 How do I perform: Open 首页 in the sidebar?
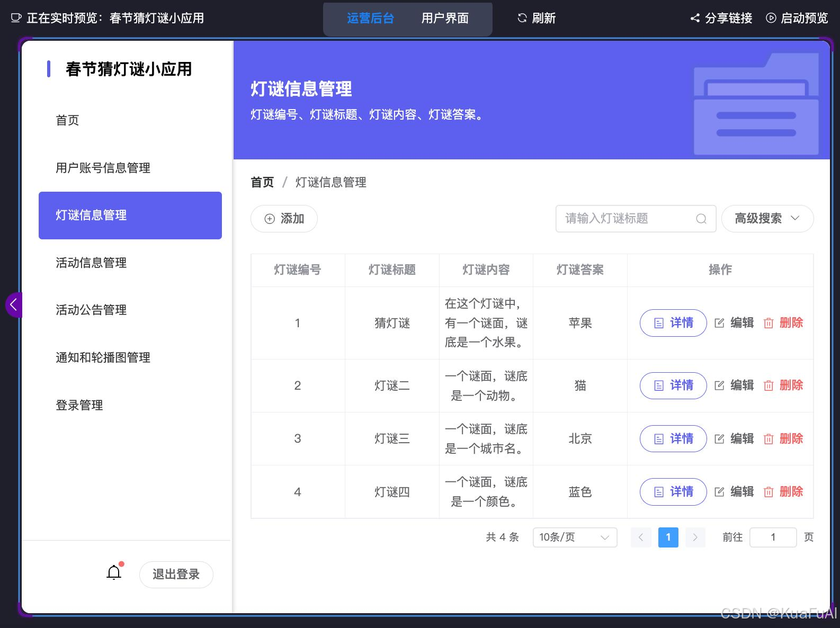tap(130, 120)
